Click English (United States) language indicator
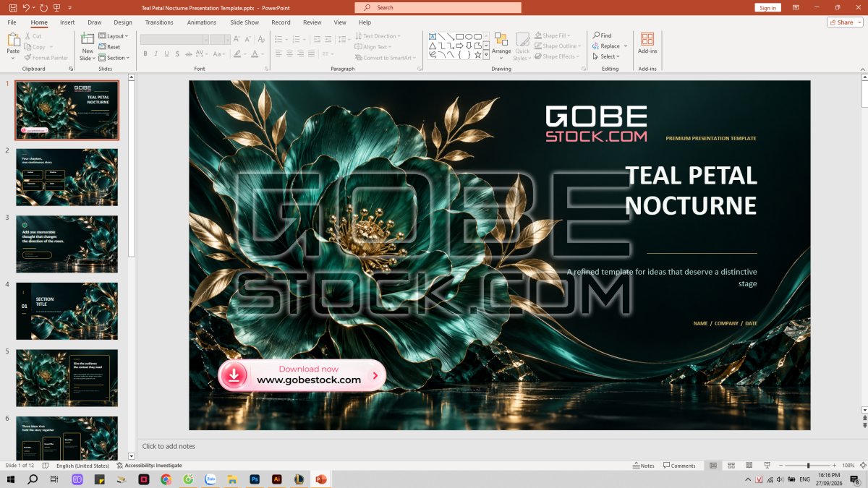Image resolution: width=868 pixels, height=488 pixels. (84, 466)
